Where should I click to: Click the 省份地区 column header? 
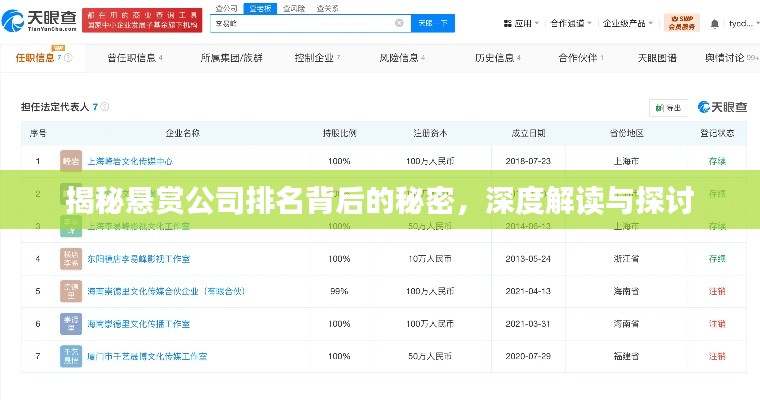(x=626, y=133)
